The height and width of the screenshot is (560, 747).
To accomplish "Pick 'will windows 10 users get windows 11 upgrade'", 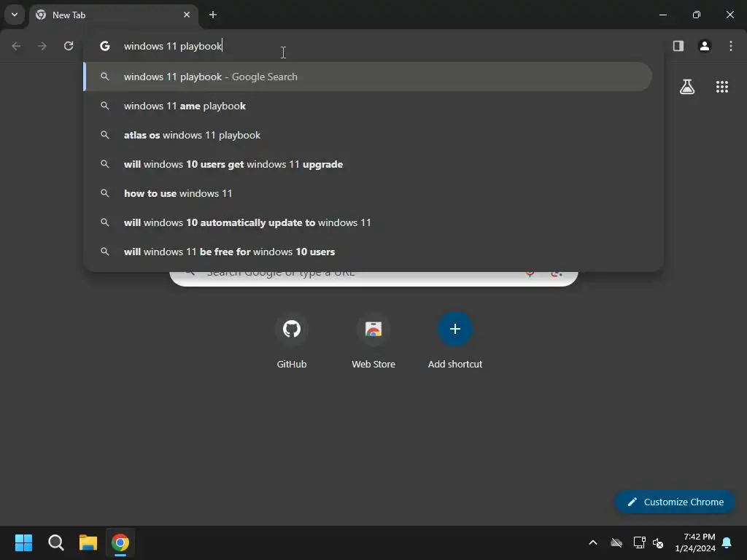I will tap(368, 164).
